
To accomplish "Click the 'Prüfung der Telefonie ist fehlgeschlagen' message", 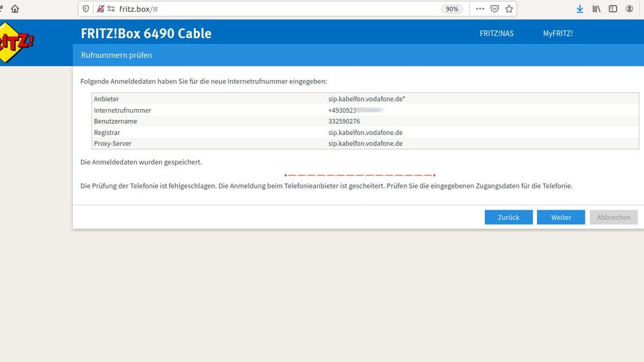I will tap(327, 186).
